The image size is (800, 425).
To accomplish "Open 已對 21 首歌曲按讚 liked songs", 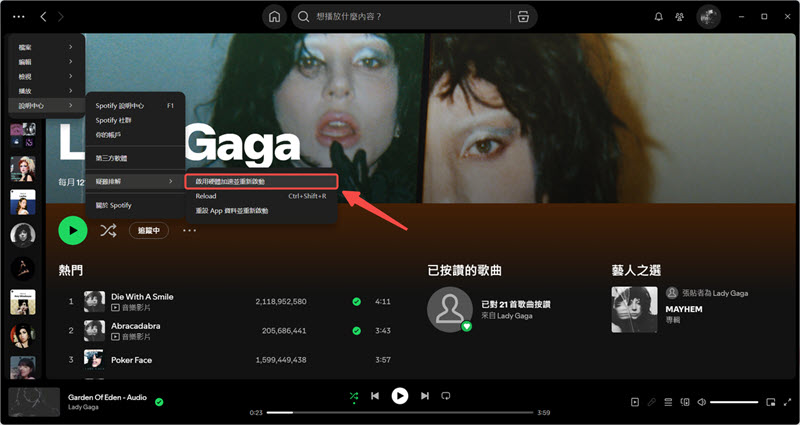I will tap(516, 305).
